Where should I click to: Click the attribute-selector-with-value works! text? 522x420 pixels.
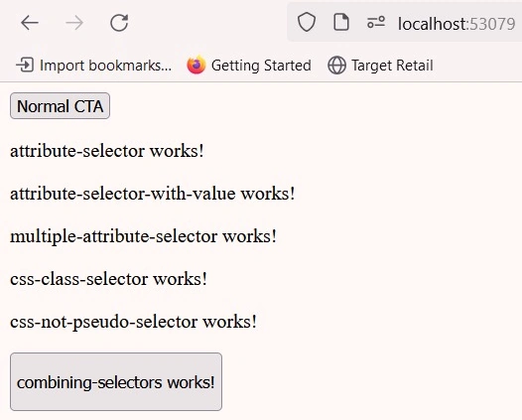pos(153,194)
